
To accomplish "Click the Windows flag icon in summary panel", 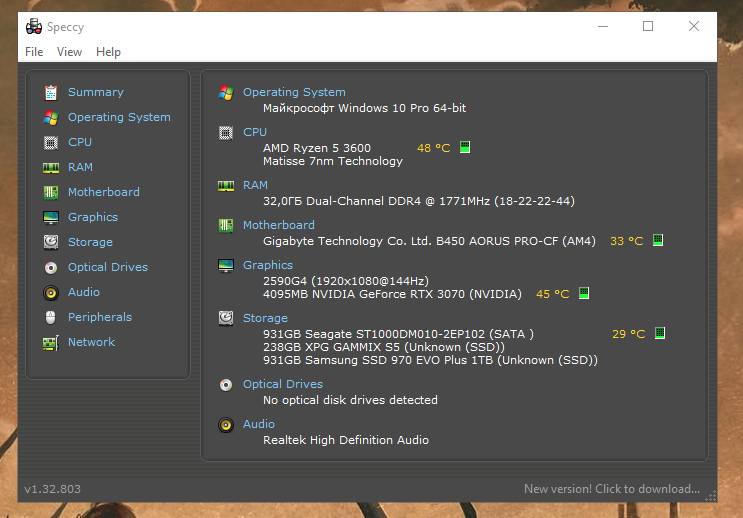I will tap(226, 92).
